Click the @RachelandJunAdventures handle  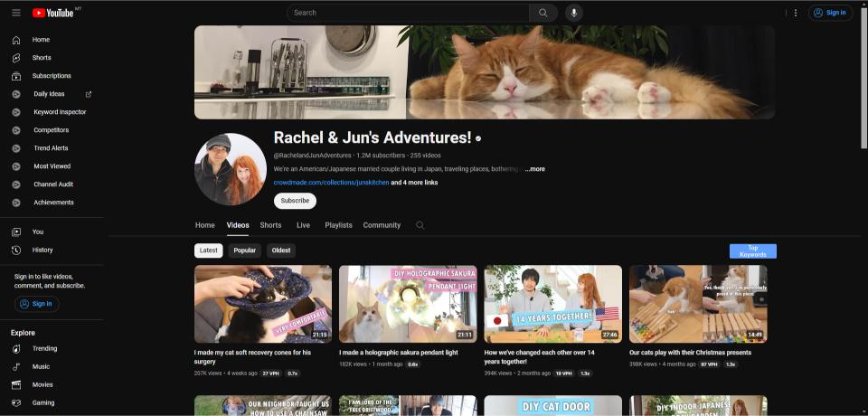pyautogui.click(x=312, y=156)
